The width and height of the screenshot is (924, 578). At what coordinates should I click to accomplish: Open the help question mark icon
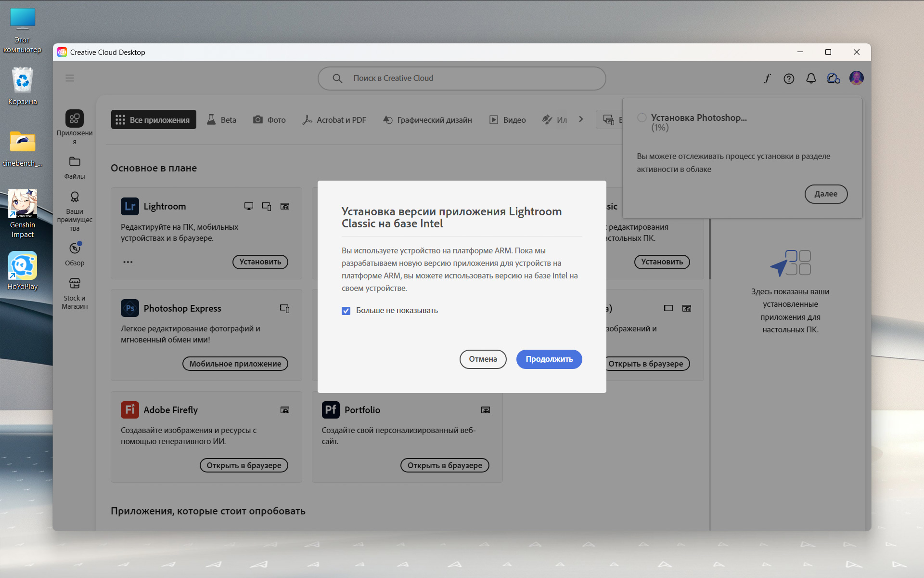point(789,79)
